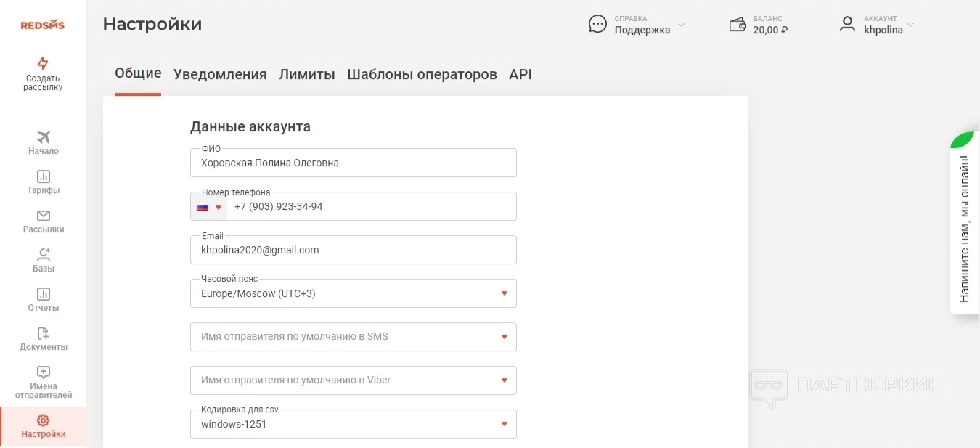Click the REDSMS logo
This screenshot has width=980, height=448.
[42, 25]
